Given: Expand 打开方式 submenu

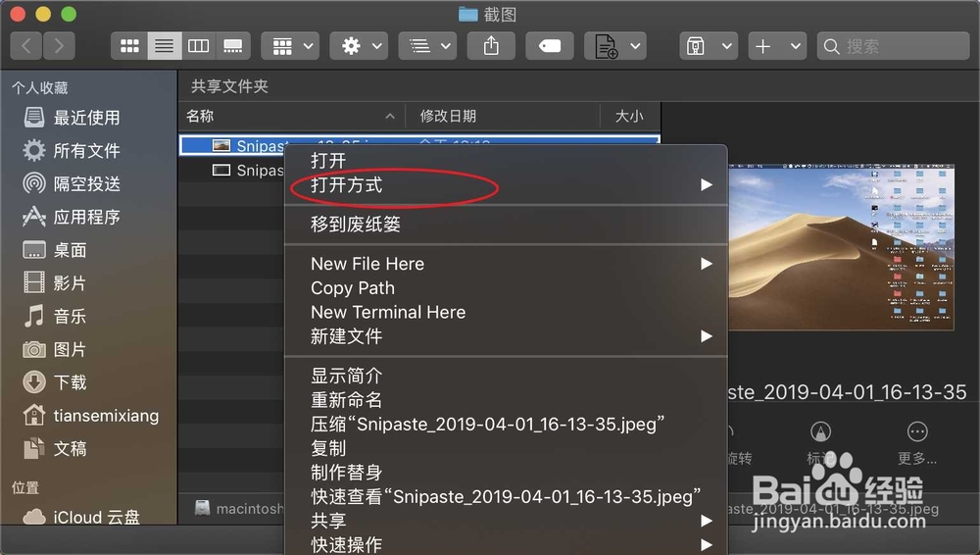Looking at the screenshot, I should (x=507, y=184).
